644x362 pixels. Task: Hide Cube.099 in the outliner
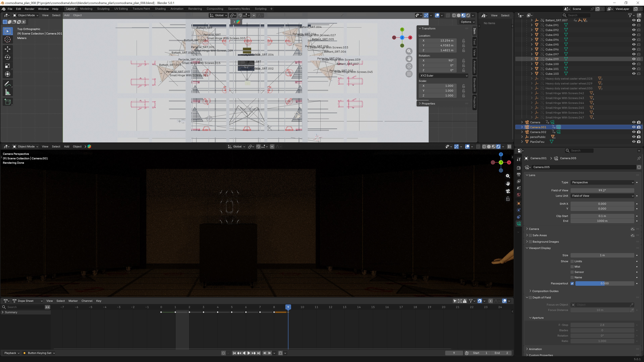633,59
